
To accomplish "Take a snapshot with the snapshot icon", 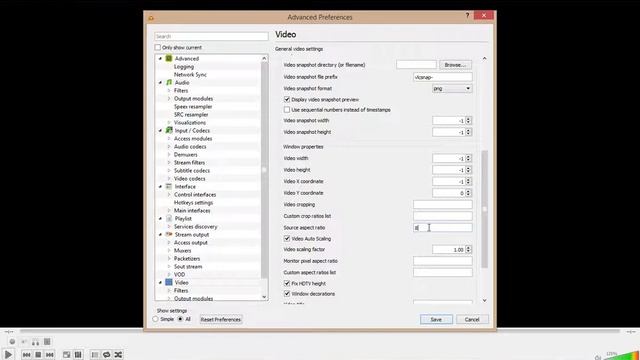I will (x=24, y=342).
